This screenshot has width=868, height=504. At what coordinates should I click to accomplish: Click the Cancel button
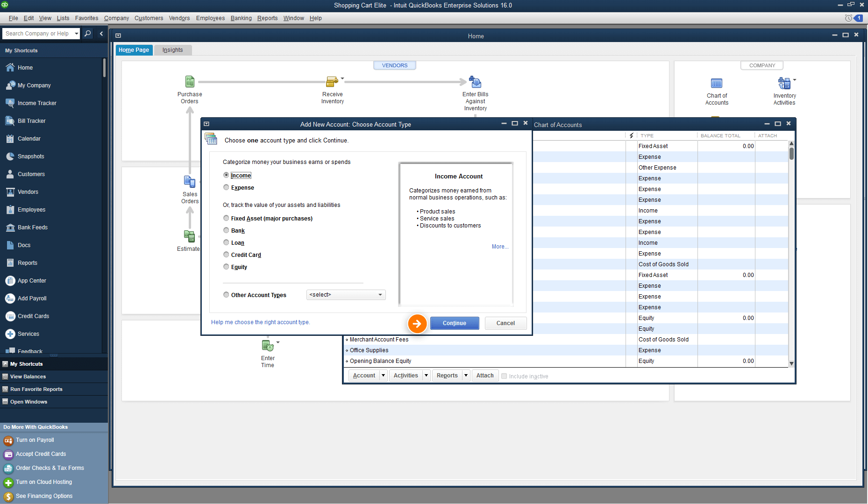[505, 323]
